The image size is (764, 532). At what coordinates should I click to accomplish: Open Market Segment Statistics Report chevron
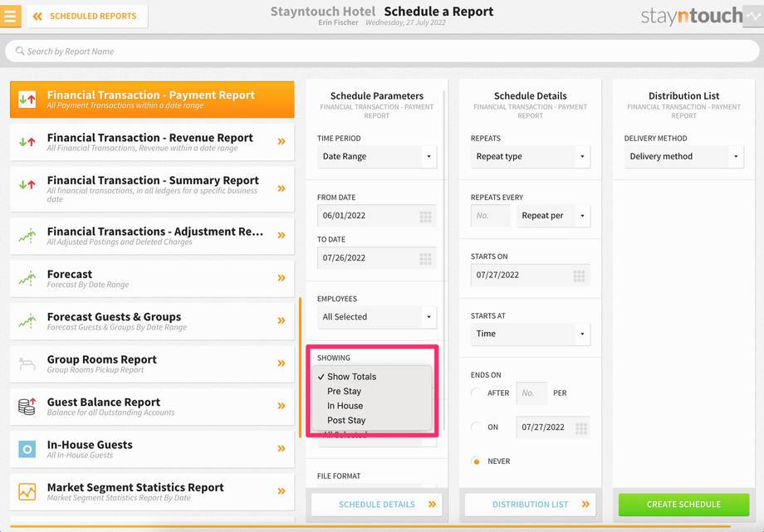pyautogui.click(x=282, y=491)
